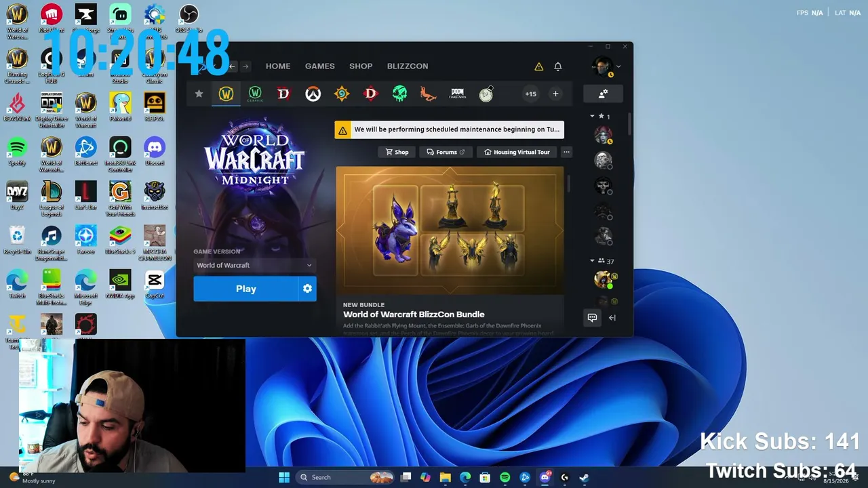The width and height of the screenshot is (868, 488).
Task: Open File Explorer from the taskbar
Action: tap(446, 477)
